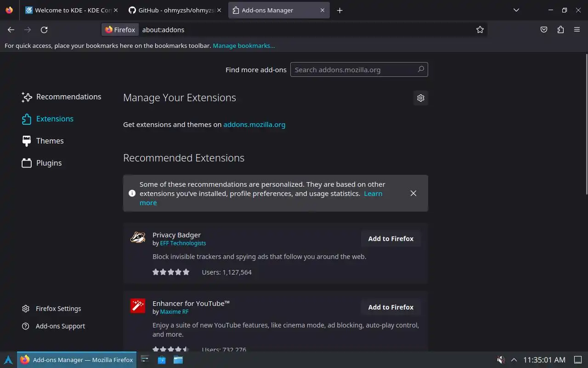Open Themes in the sidebar
Screen dimensions: 588x368
(x=43, y=141)
